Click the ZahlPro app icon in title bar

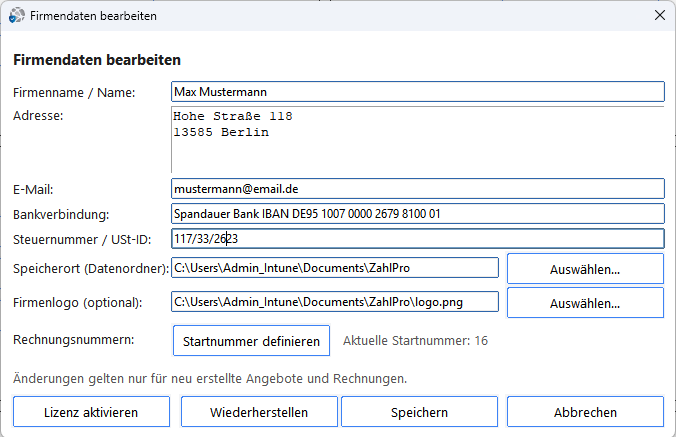(17, 16)
